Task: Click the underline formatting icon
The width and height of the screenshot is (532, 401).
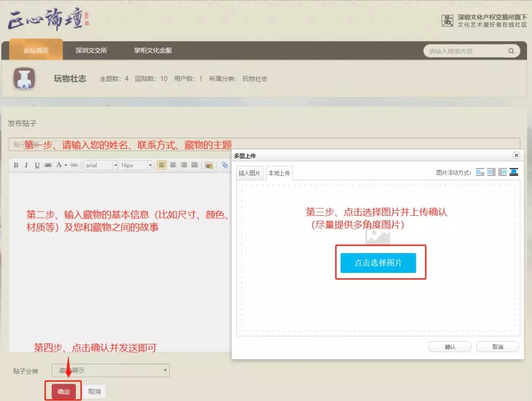Action: 37,165
